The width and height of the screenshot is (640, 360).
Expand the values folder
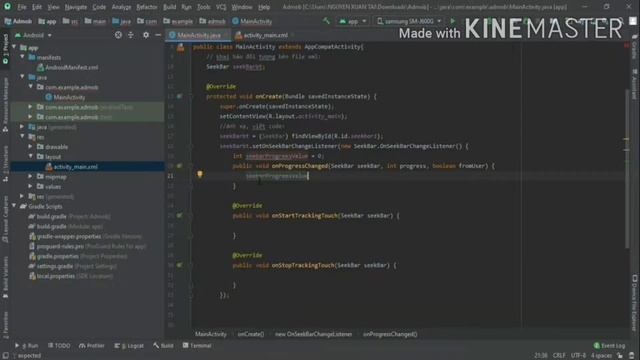pos(31,187)
